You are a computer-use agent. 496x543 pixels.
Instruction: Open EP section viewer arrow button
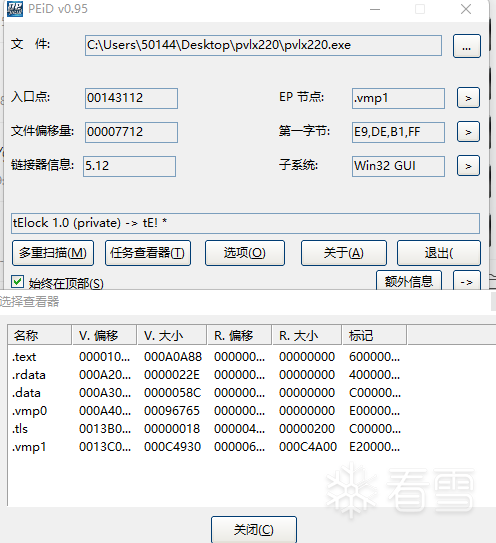468,98
